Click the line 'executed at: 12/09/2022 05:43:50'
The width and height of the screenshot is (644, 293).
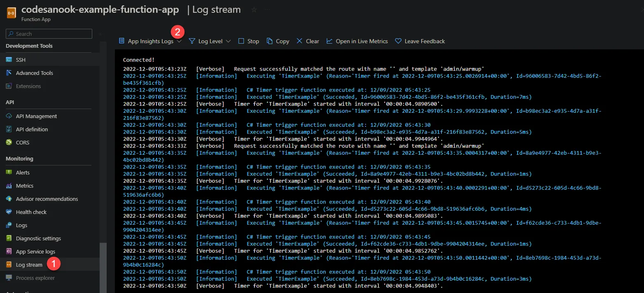tap(277, 272)
